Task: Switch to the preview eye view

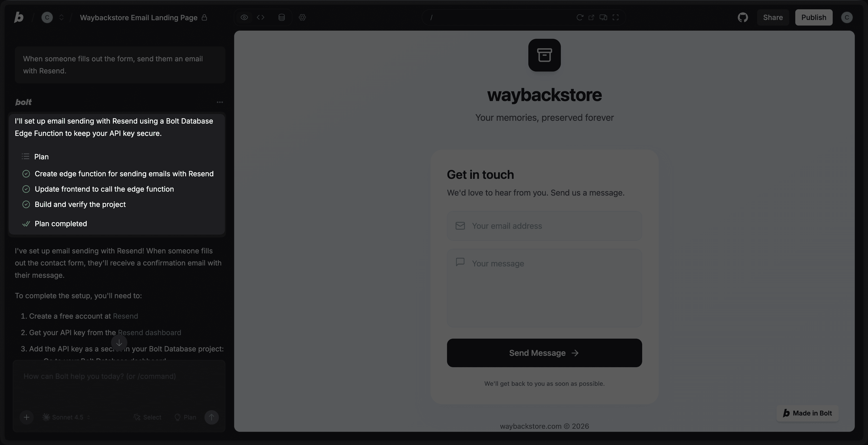Action: pyautogui.click(x=244, y=17)
